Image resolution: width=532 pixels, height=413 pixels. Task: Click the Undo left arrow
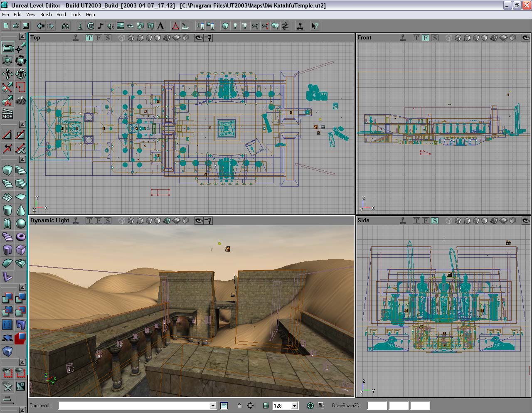pyautogui.click(x=41, y=26)
